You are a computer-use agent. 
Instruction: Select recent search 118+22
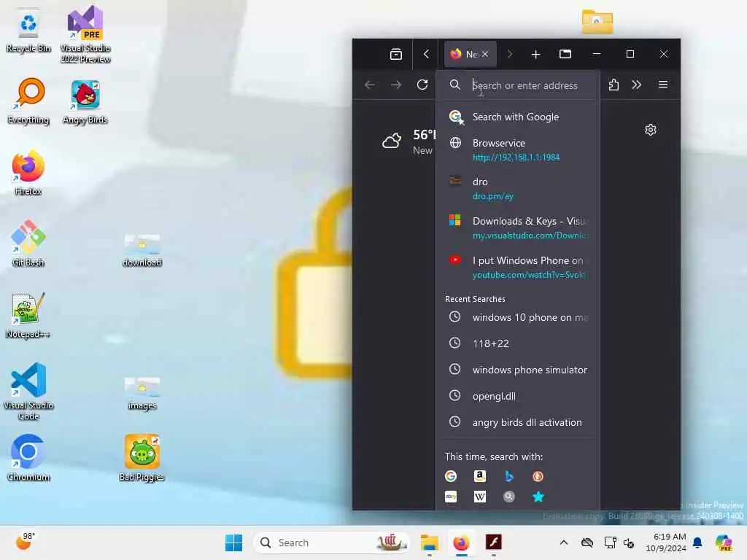click(x=517, y=343)
